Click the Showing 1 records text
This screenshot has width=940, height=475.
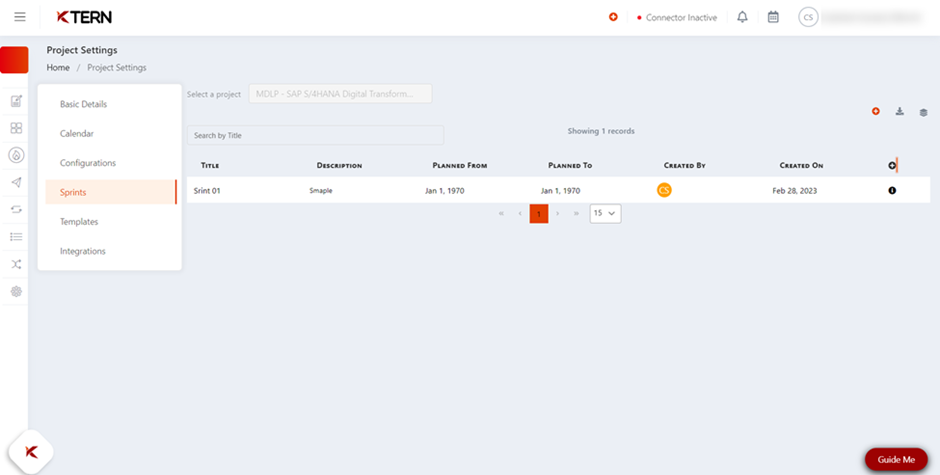point(601,131)
